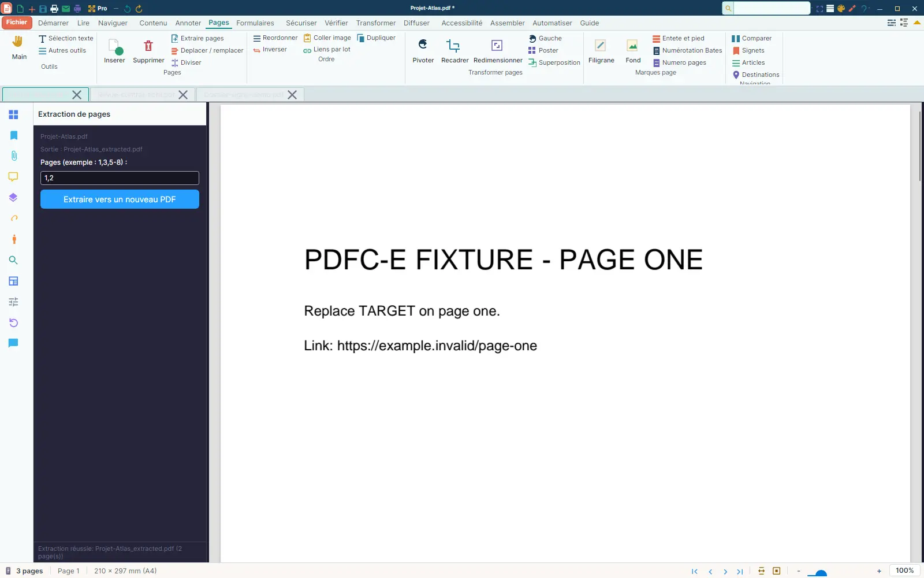Open the search magnifier sidebar panel
Viewport: 924px width, 578px height.
13,260
